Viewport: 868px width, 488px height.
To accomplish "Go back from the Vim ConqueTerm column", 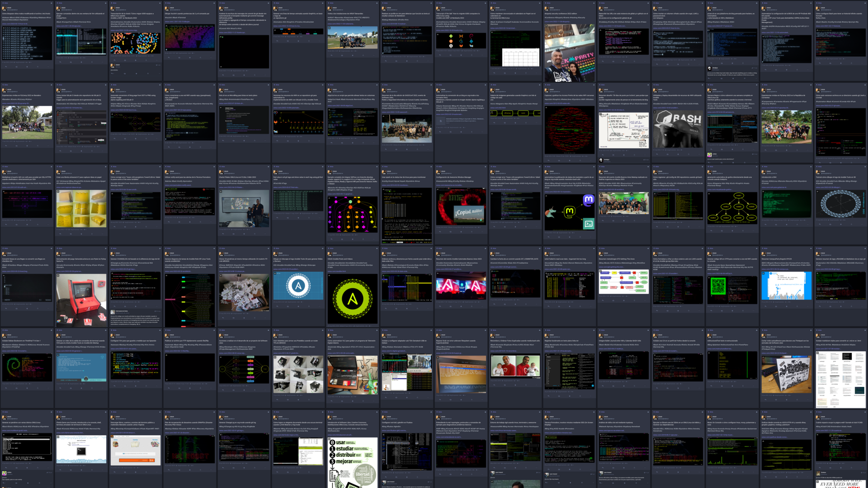I will click(x=60, y=3).
